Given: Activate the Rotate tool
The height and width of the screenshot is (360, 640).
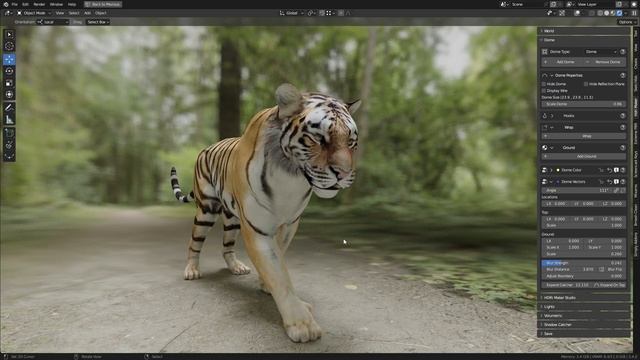Looking at the screenshot, I should pyautogui.click(x=9, y=71).
